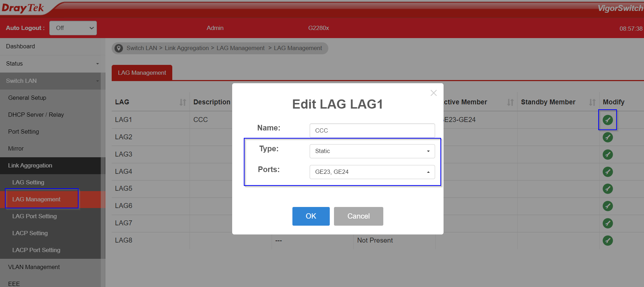This screenshot has height=287, width=644.
Task: Click the breadcrumb location pin icon
Action: click(x=119, y=48)
